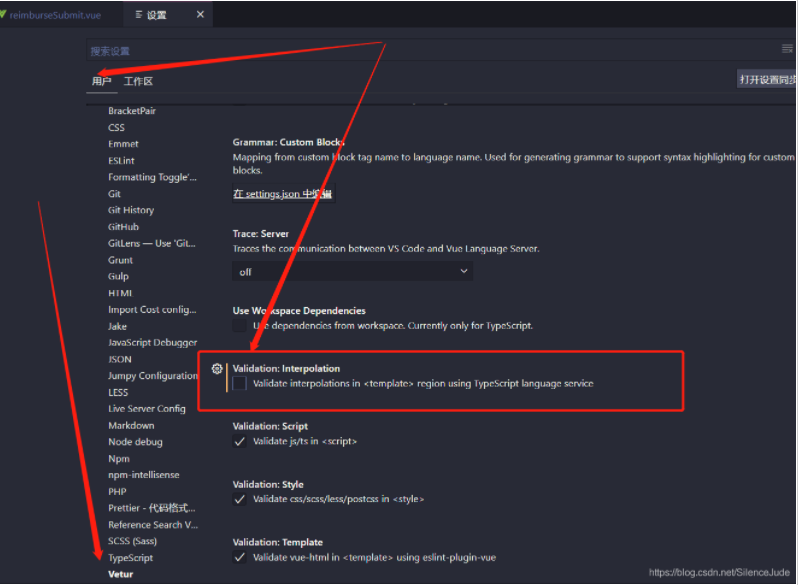The image size is (801, 585).
Task: Select Vetur in the settings sidebar
Action: coord(120,573)
